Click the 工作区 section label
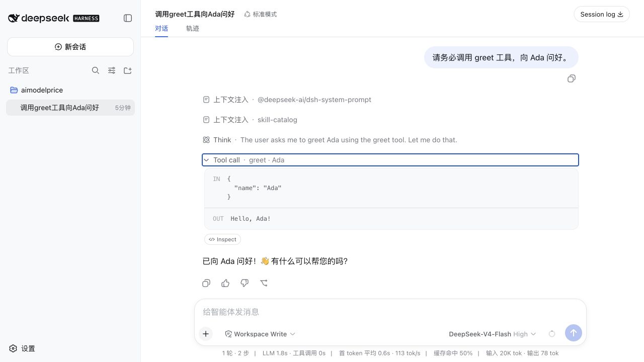The height and width of the screenshot is (362, 644). pyautogui.click(x=19, y=70)
